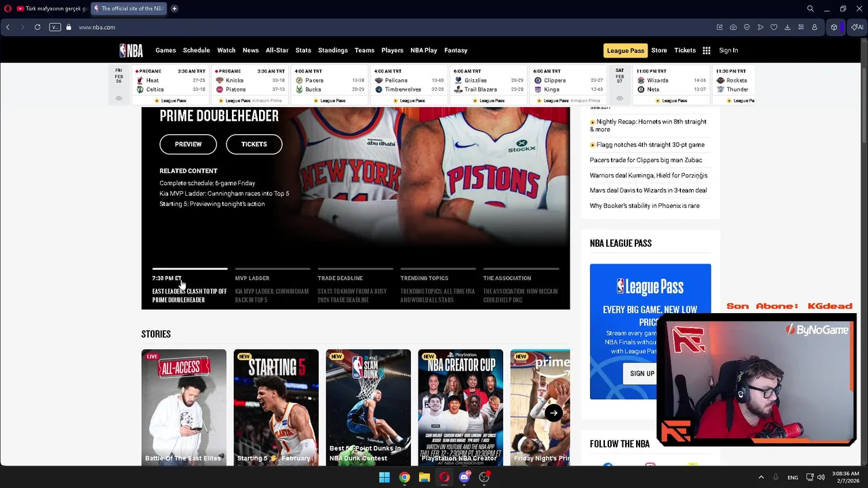Open the Stats menu item
Viewport: 868px width, 488px height.
[303, 50]
